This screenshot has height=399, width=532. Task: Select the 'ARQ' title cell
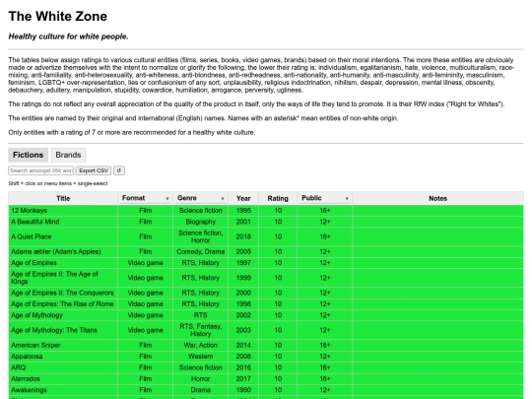coord(63,367)
